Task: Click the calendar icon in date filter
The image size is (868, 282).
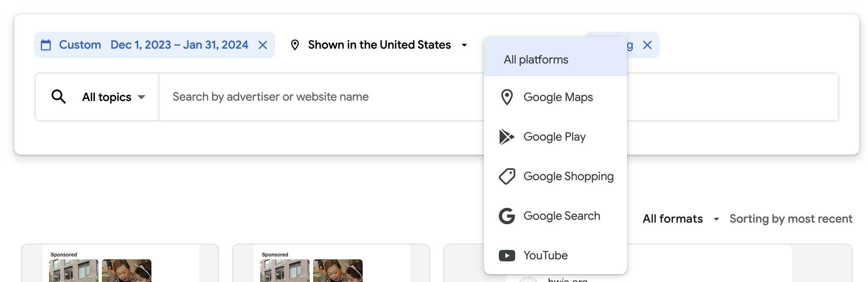Action: (x=46, y=45)
